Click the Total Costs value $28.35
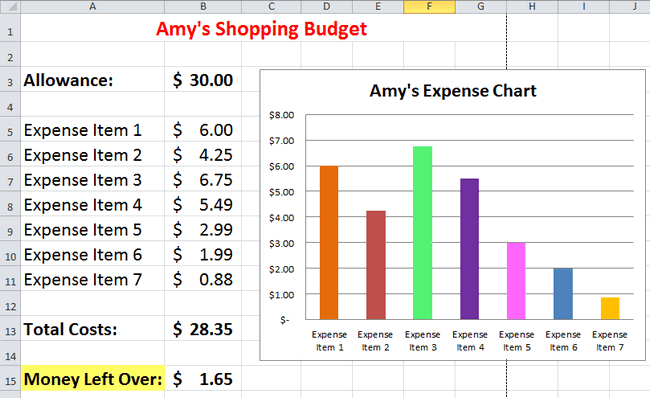The width and height of the screenshot is (650, 398). pyautogui.click(x=203, y=329)
